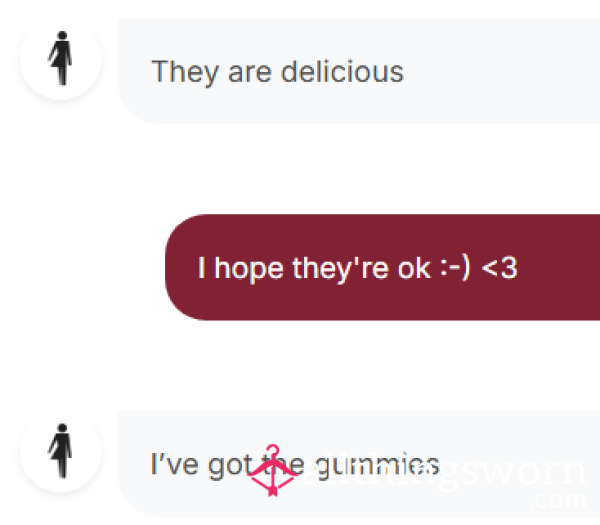This screenshot has height=525, width=600.
Task: Select the female silhouette figure in the top avatar
Action: (60, 58)
